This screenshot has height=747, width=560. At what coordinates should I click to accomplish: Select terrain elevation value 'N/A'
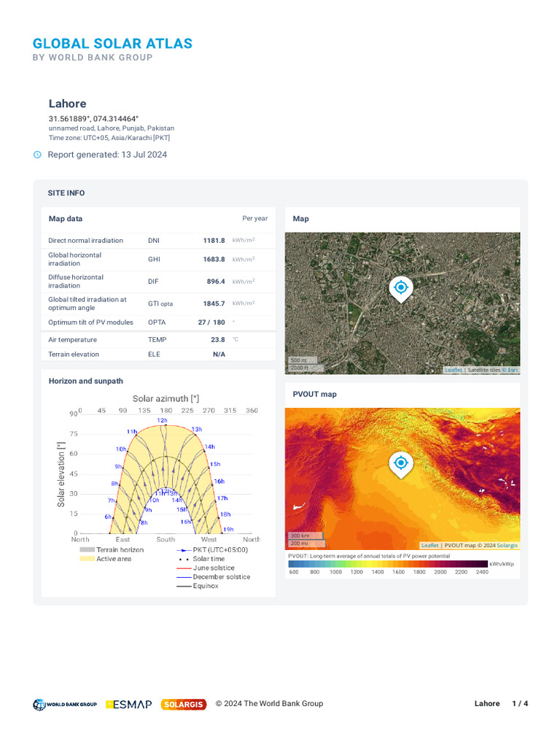[219, 355]
